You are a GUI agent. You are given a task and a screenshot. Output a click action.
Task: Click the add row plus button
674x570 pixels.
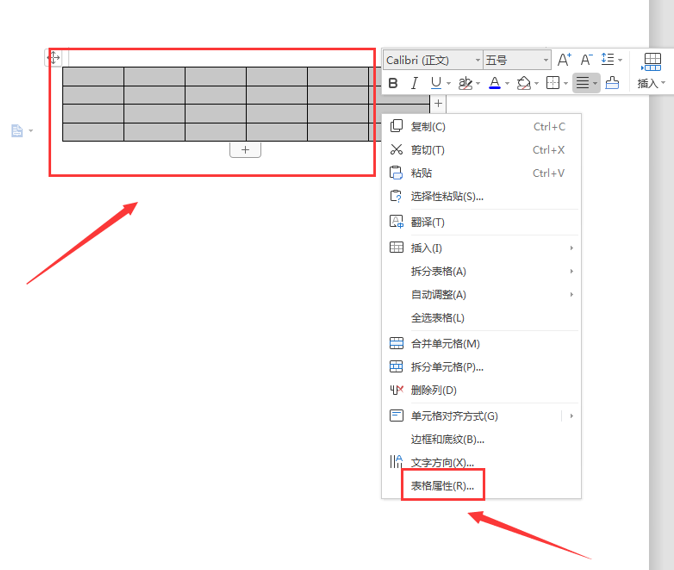click(245, 150)
